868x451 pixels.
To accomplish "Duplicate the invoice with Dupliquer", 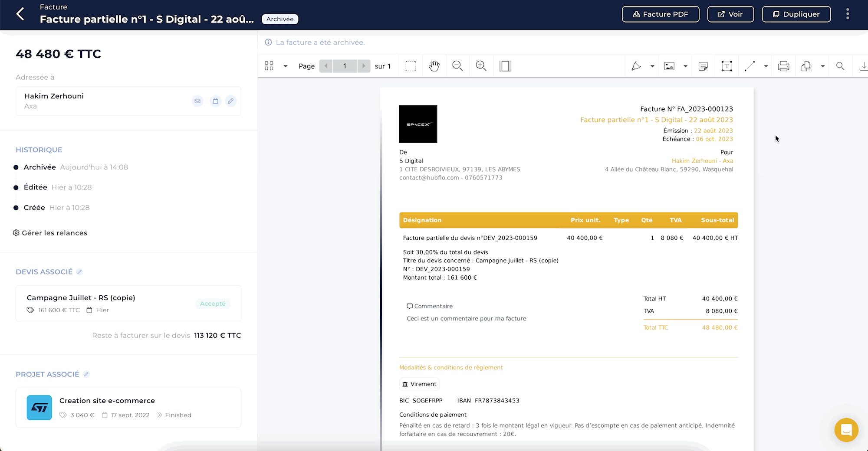I will 796,14.
